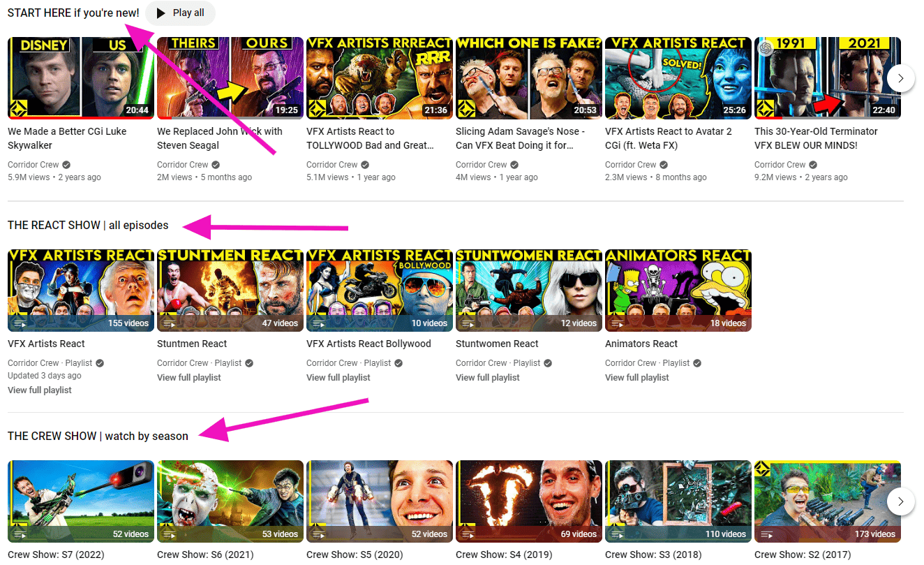Viewport: 924px width, 565px height.
Task: Open the Avatar 2 Solved thumbnail
Action: 678,78
